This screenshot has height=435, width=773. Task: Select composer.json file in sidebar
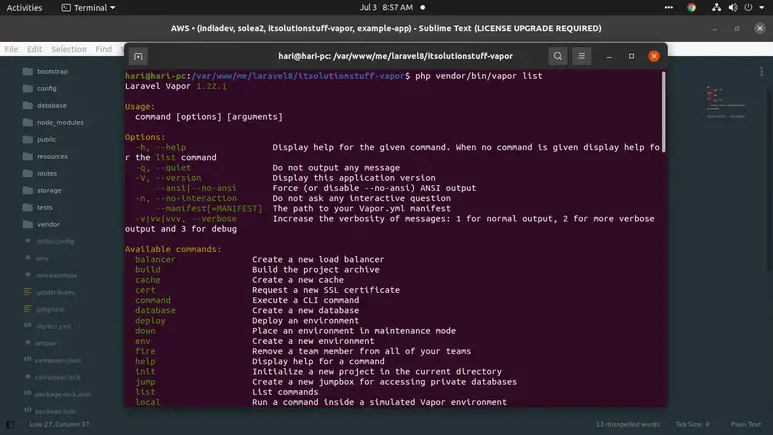(x=58, y=361)
